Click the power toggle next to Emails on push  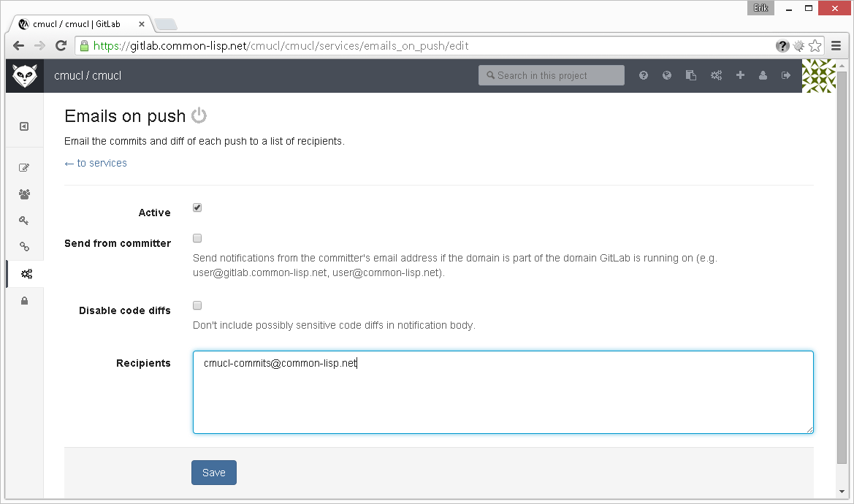pyautogui.click(x=201, y=115)
